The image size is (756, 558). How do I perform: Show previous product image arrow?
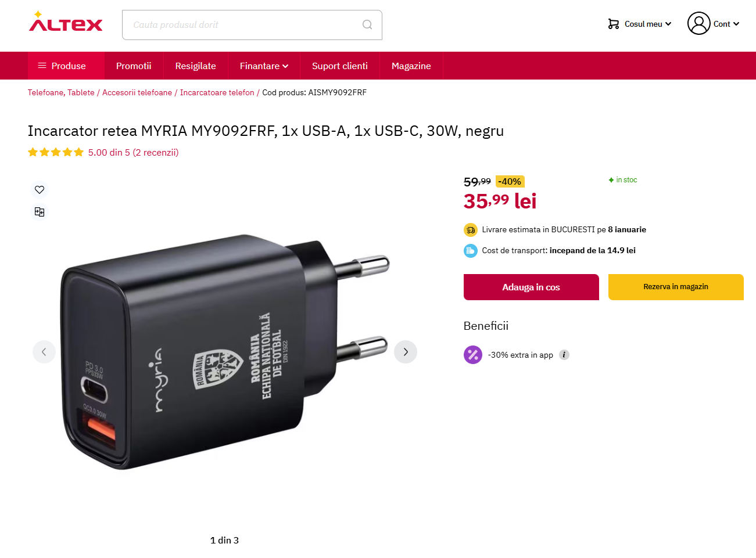44,352
